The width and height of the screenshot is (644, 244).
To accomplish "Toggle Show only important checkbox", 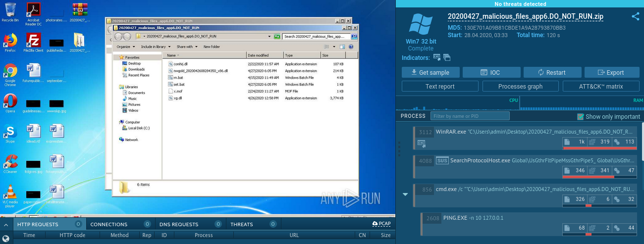I will (x=581, y=116).
